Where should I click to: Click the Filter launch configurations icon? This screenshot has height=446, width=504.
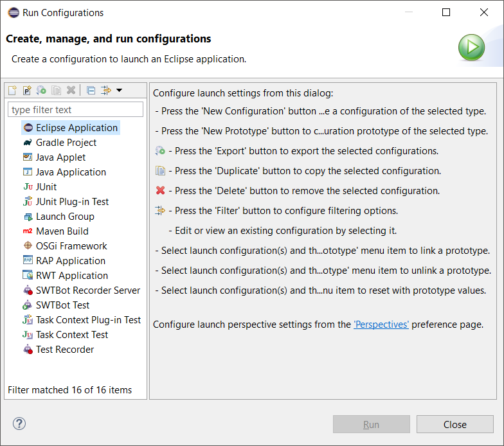pos(106,91)
